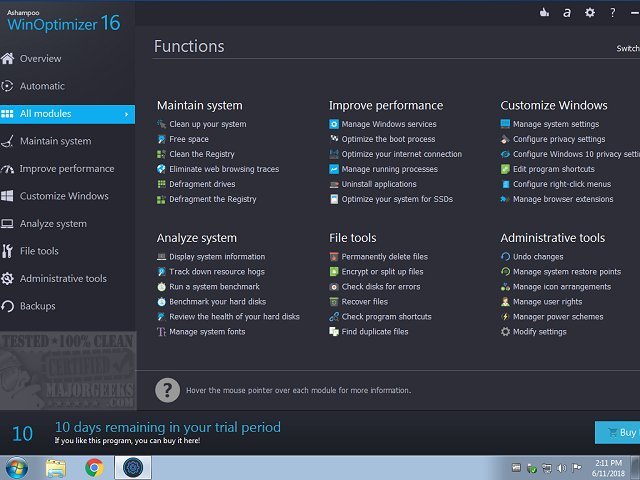Open Configure privacy settings
640x480 pixels.
[559, 139]
